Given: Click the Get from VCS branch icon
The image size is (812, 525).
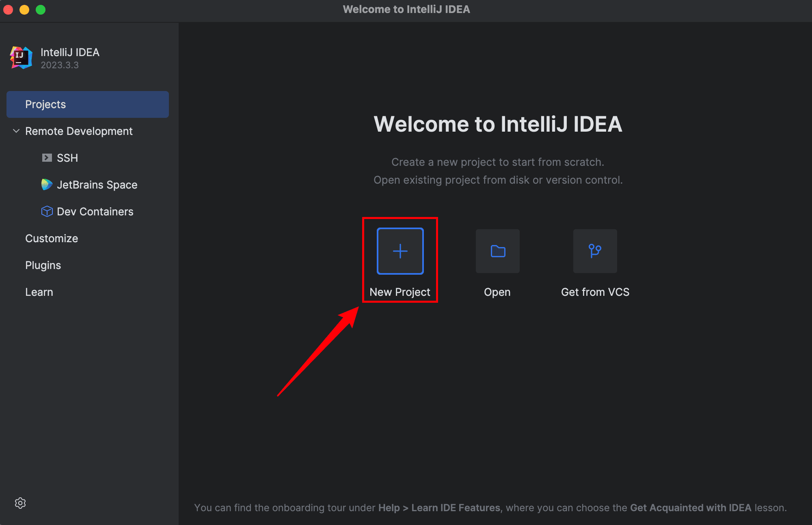Looking at the screenshot, I should tap(595, 251).
